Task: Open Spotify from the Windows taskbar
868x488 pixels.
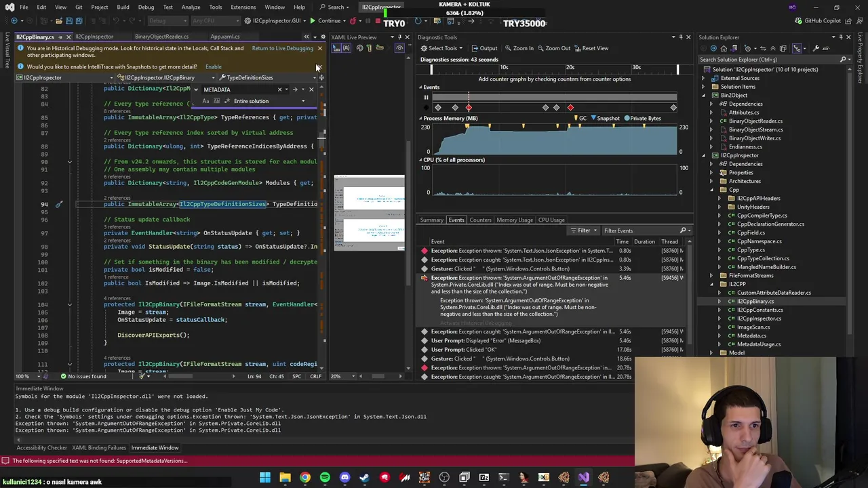Action: tap(325, 478)
